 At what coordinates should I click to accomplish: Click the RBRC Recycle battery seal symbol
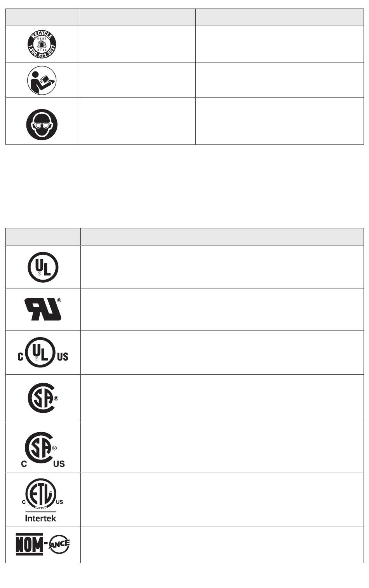coord(42,43)
